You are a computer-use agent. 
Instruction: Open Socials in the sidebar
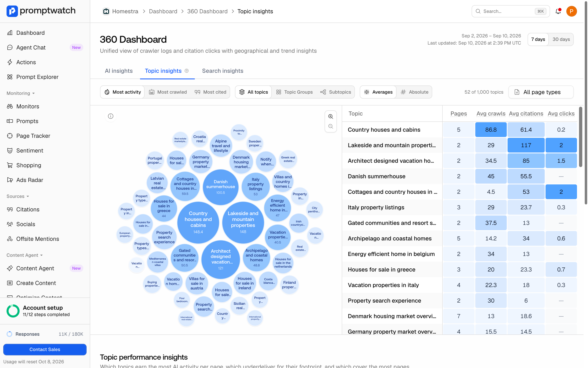[x=45, y=224]
